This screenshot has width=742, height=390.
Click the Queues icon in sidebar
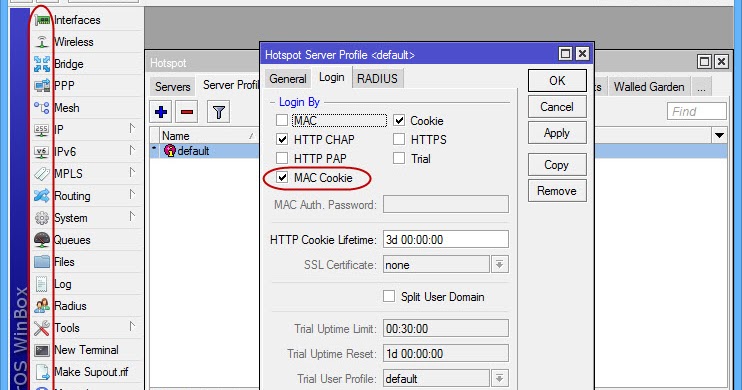(42, 239)
